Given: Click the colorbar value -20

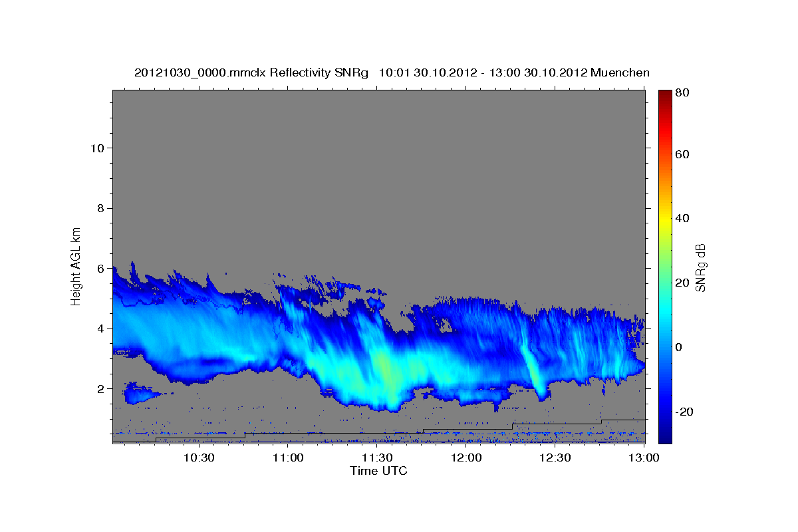Looking at the screenshot, I should (x=684, y=412).
